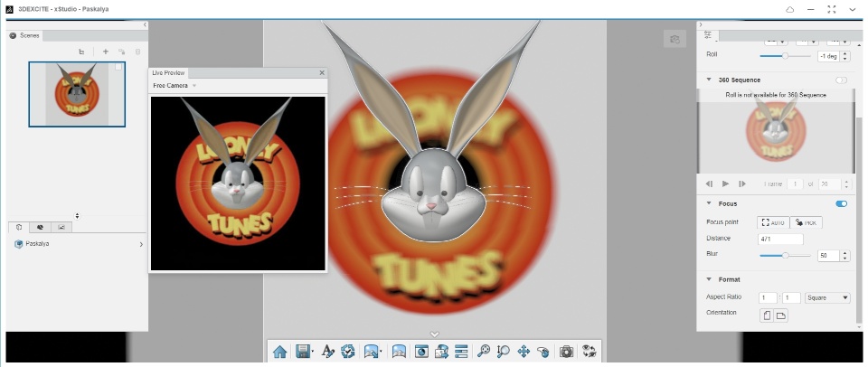
Task: Select the rotate hand tool
Action: tap(543, 351)
